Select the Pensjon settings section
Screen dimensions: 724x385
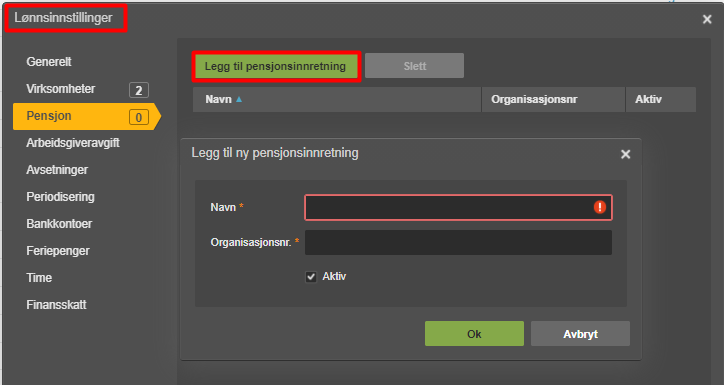coord(86,116)
